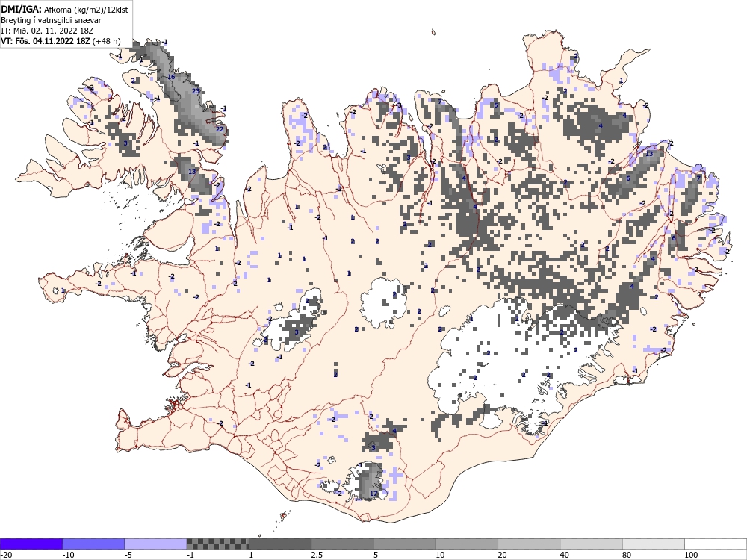Pick the grey legend swatch between 5 and 10
This screenshot has width=747, height=560.
pos(404,544)
